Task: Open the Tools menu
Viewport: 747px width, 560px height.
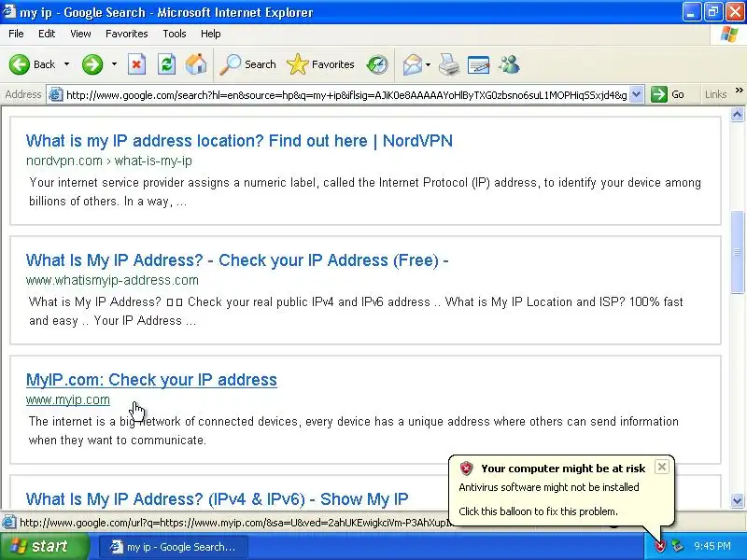Action: point(175,34)
